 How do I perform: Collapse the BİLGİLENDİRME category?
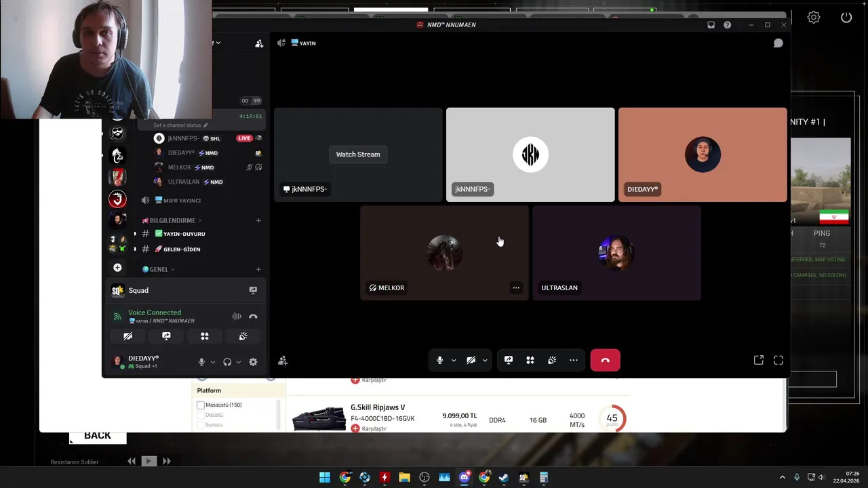pyautogui.click(x=172, y=220)
